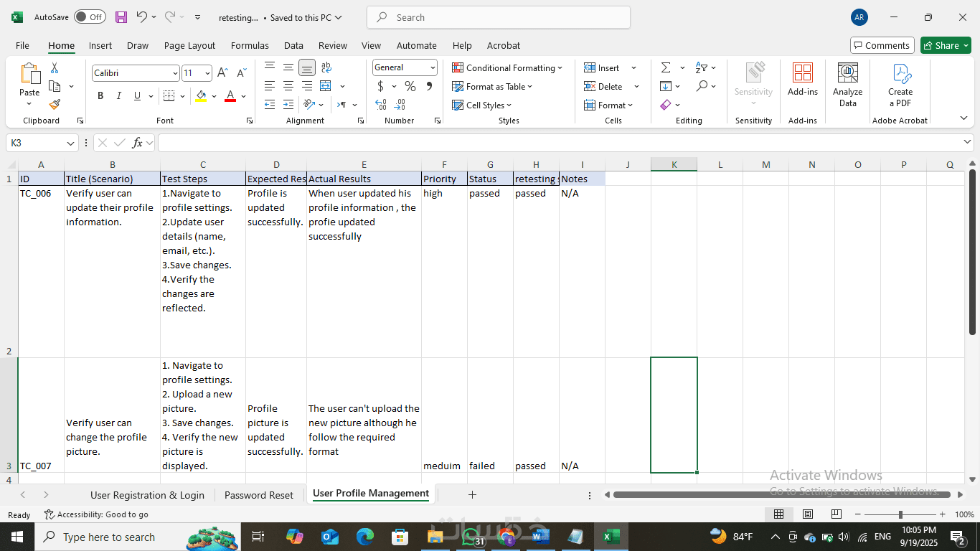The image size is (980, 551).
Task: Click the Insert Function fx icon
Action: coord(137,143)
